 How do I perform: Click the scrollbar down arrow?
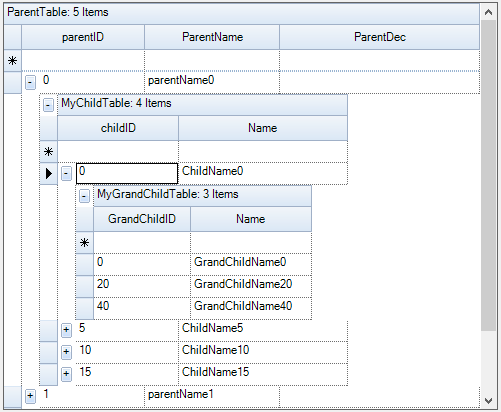coord(489,401)
